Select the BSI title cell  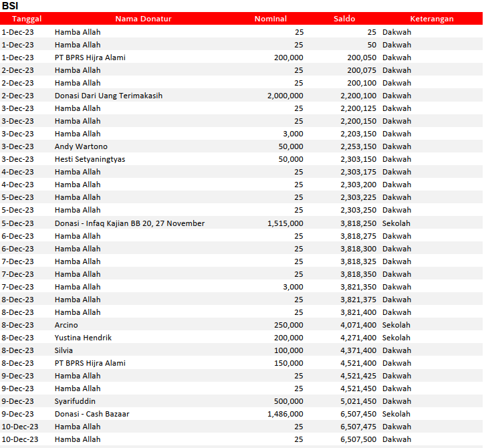10,6
